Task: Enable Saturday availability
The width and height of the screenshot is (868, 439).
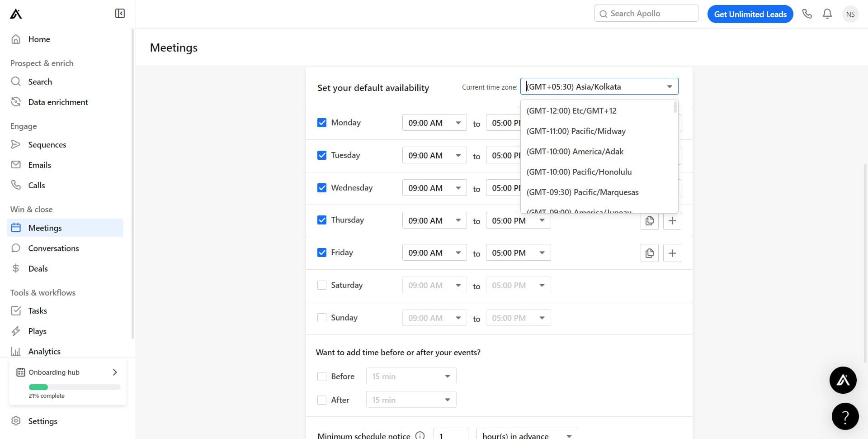Action: coord(322,285)
